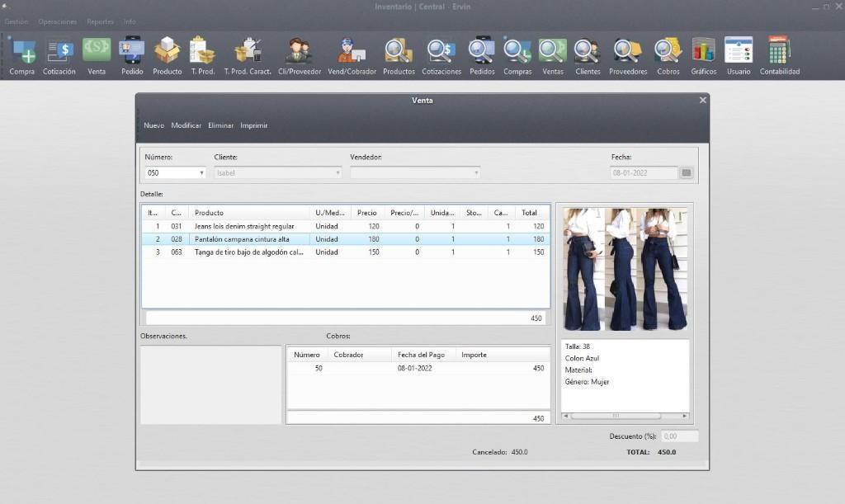Click the product photo of flared jeans
845x504 pixels.
pos(625,269)
